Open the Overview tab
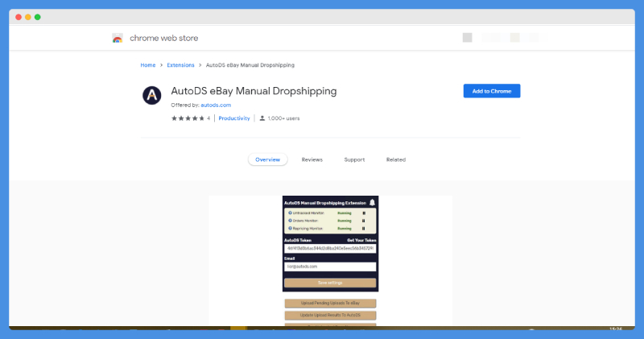The height and width of the screenshot is (339, 644). [x=268, y=159]
